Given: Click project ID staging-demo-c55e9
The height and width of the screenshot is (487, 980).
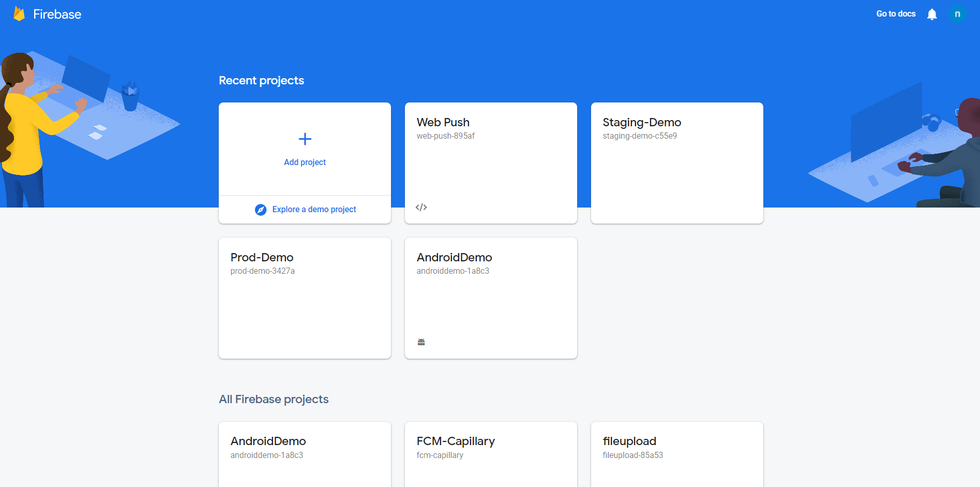Looking at the screenshot, I should click(x=640, y=136).
